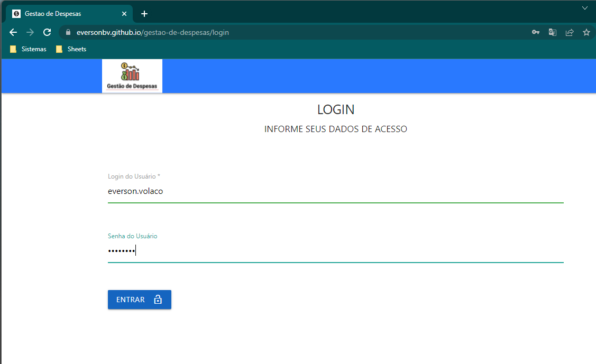This screenshot has height=364, width=596.
Task: Click the back navigation arrow
Action: coord(13,32)
